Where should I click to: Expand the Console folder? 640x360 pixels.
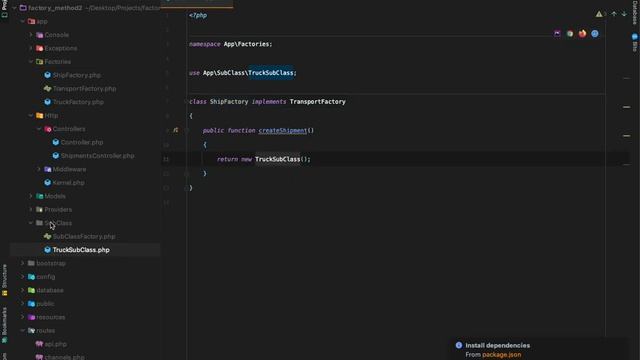coord(31,35)
